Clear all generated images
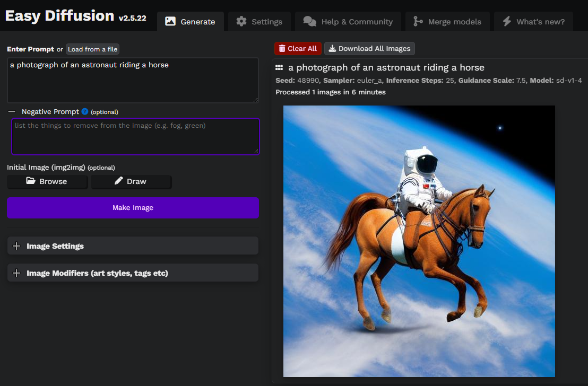This screenshot has width=588, height=386. 298,48
